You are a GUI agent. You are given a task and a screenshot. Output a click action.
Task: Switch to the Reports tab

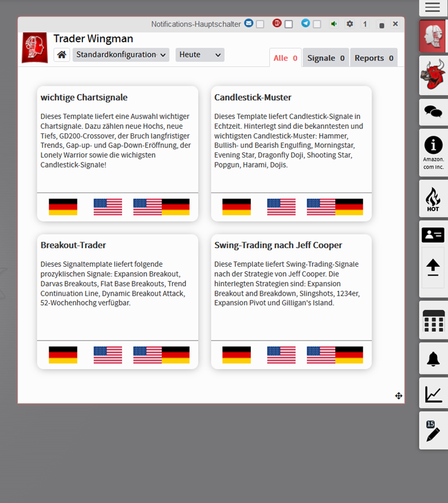[x=373, y=58]
